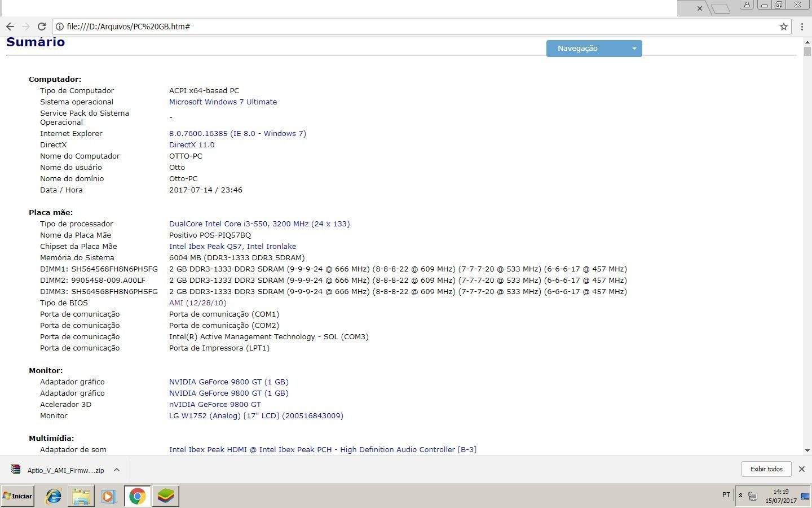Click Exibir todos downloads button
812x508 pixels.
pos(766,469)
